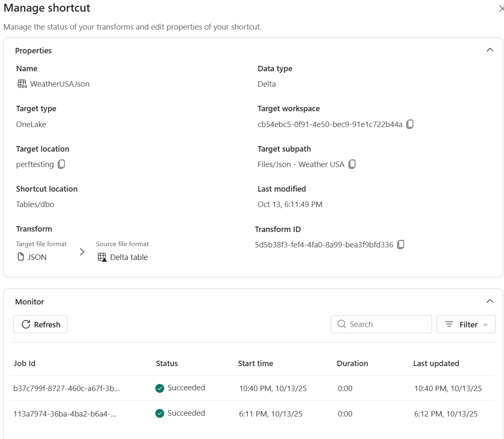
Task: Copy the perftesting target location
Action: pyautogui.click(x=61, y=164)
